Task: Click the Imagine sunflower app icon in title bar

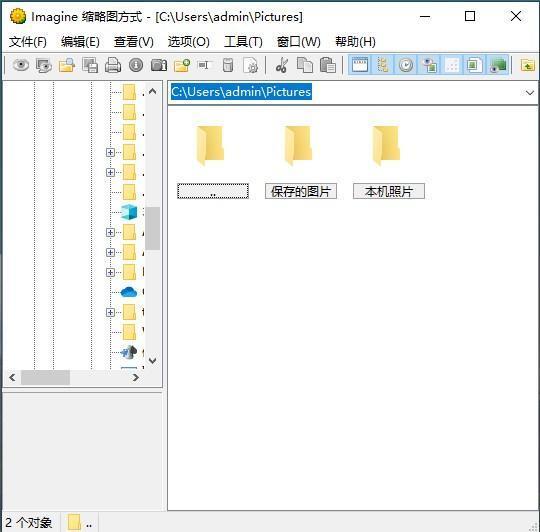Action: 18,16
